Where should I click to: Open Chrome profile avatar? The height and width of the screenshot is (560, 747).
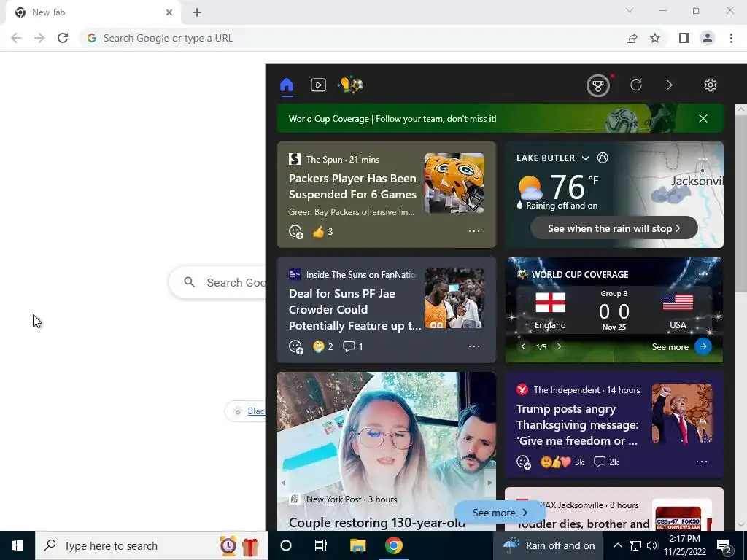tap(708, 38)
